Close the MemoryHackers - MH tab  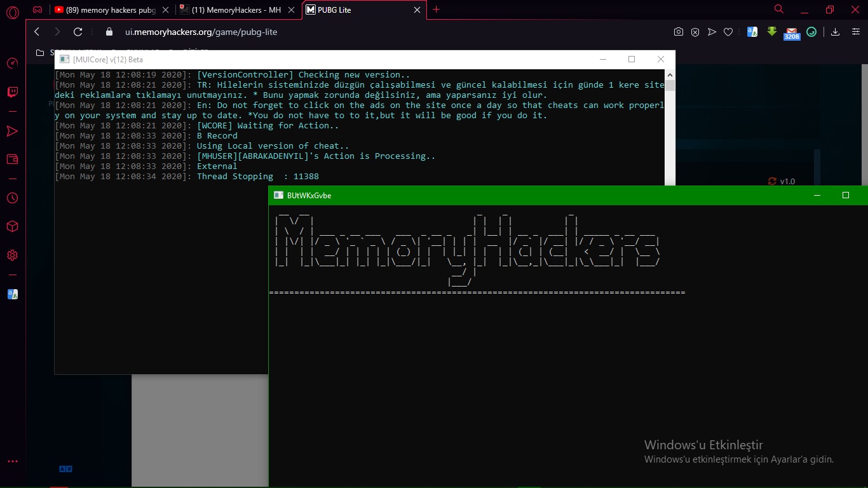coord(291,10)
